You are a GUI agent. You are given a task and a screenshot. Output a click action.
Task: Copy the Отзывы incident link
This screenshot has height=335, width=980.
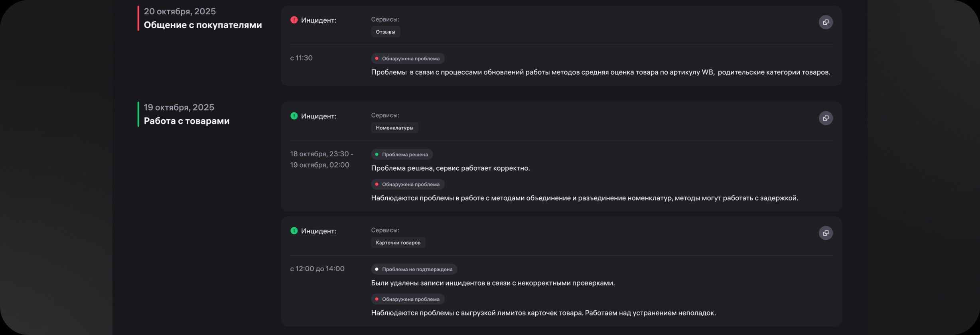coord(826,22)
